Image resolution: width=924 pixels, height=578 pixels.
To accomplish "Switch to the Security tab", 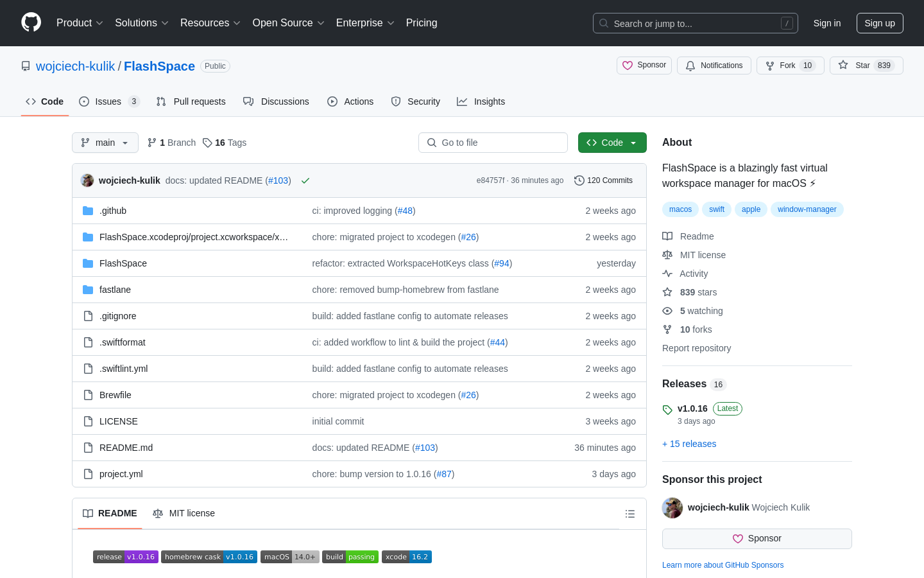I will click(x=416, y=101).
